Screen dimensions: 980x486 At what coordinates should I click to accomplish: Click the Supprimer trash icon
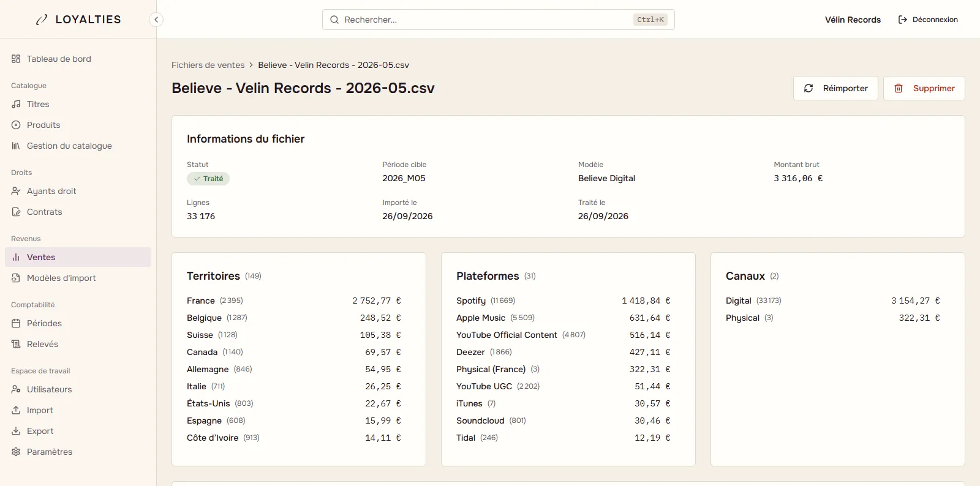pyautogui.click(x=899, y=88)
